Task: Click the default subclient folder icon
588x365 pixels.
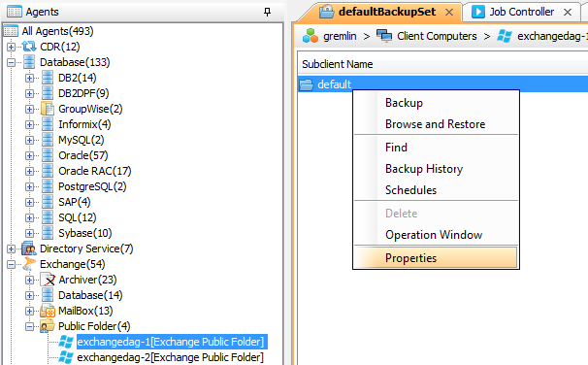Action: [307, 84]
